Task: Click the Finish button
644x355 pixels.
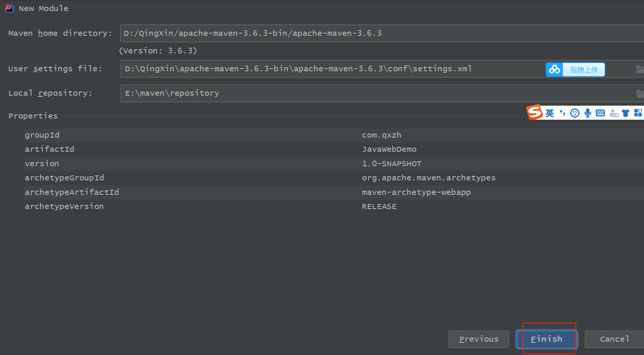Action: coord(546,339)
